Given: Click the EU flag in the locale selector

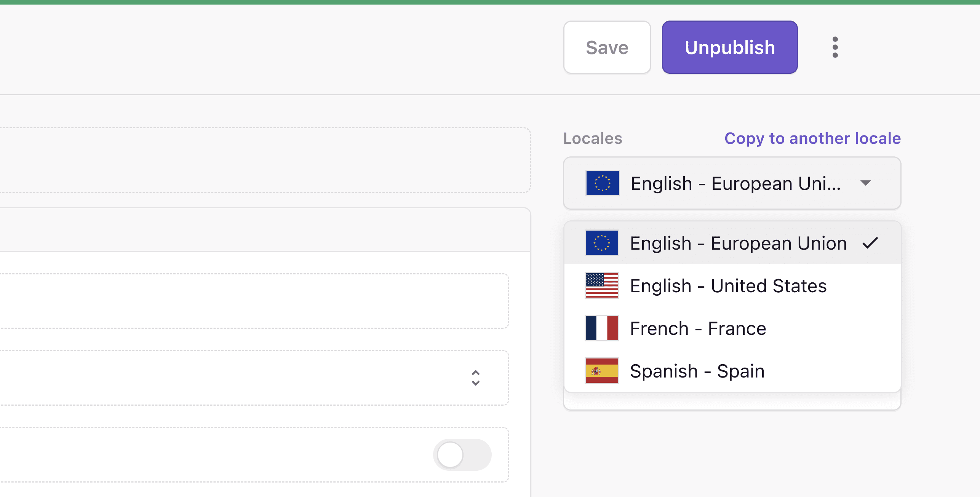Looking at the screenshot, I should (x=602, y=183).
